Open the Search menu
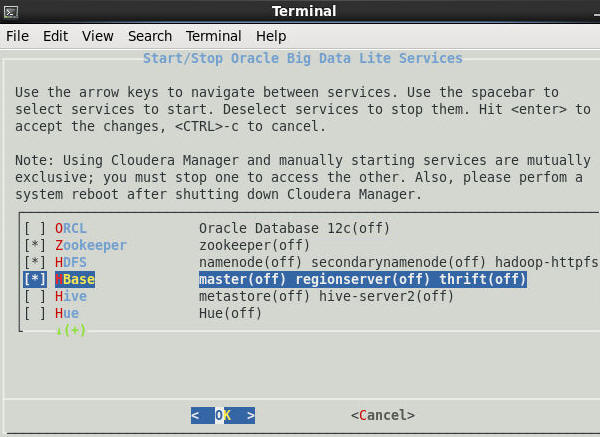Viewport: 600px width, 437px height. [150, 36]
